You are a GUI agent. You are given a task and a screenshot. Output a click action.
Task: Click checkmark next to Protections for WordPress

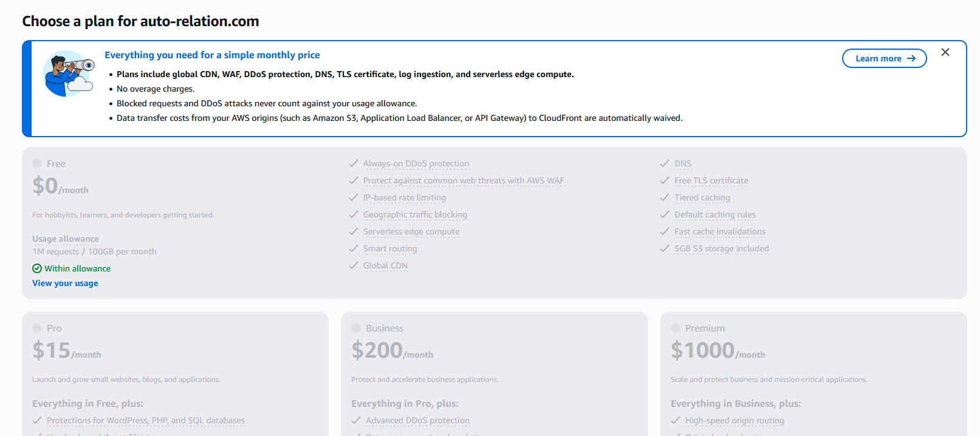(37, 420)
